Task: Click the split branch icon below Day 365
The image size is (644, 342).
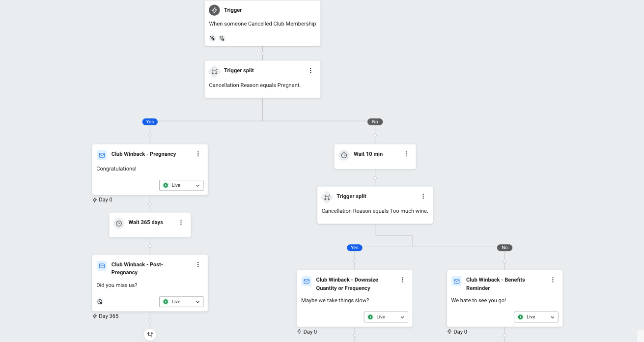Action: (x=150, y=335)
